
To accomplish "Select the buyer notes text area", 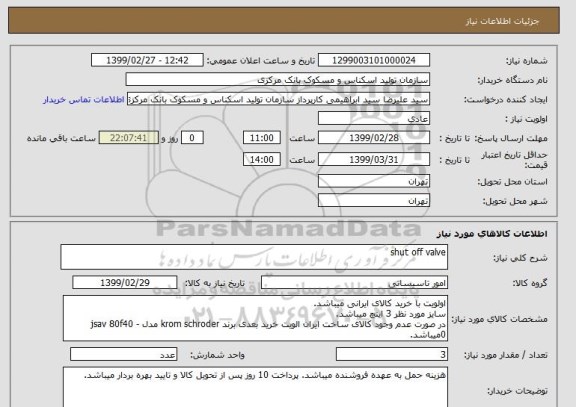I will [255, 387].
